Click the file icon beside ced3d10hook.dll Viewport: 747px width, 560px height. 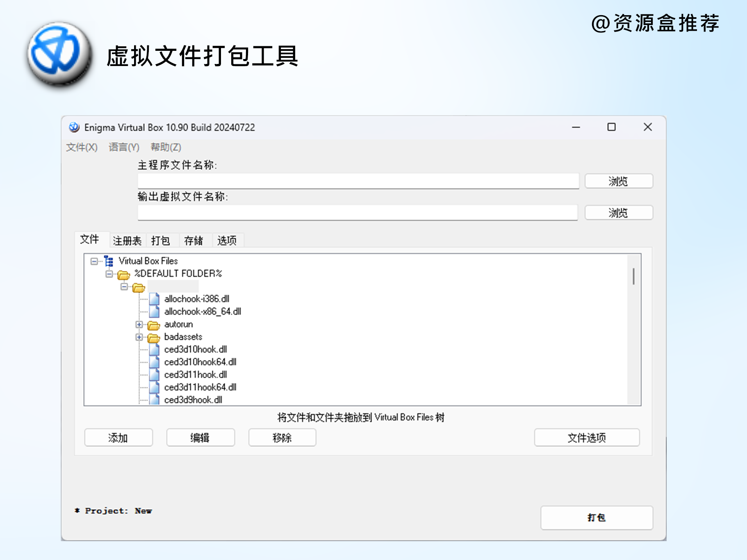click(x=154, y=350)
